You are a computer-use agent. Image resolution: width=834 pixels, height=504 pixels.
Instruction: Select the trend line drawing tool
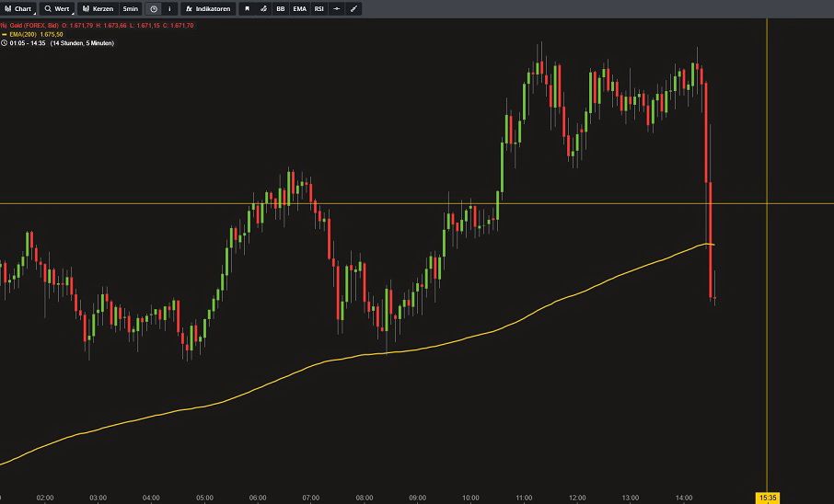click(x=354, y=8)
